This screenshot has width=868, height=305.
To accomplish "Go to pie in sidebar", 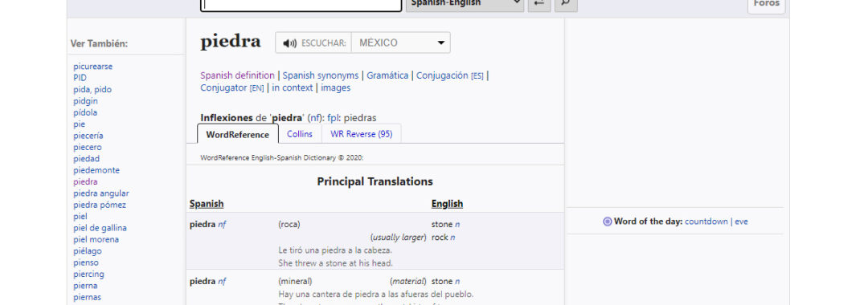I will point(79,124).
